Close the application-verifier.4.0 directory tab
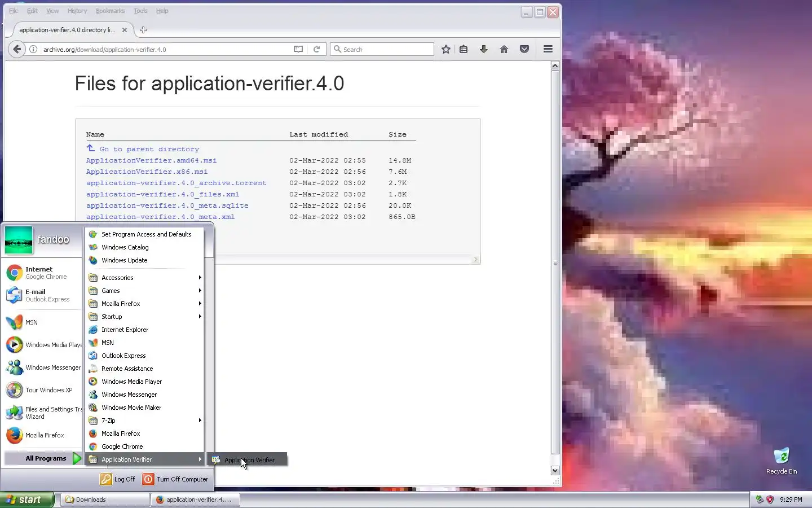Viewport: 812px width, 508px height. [x=125, y=30]
